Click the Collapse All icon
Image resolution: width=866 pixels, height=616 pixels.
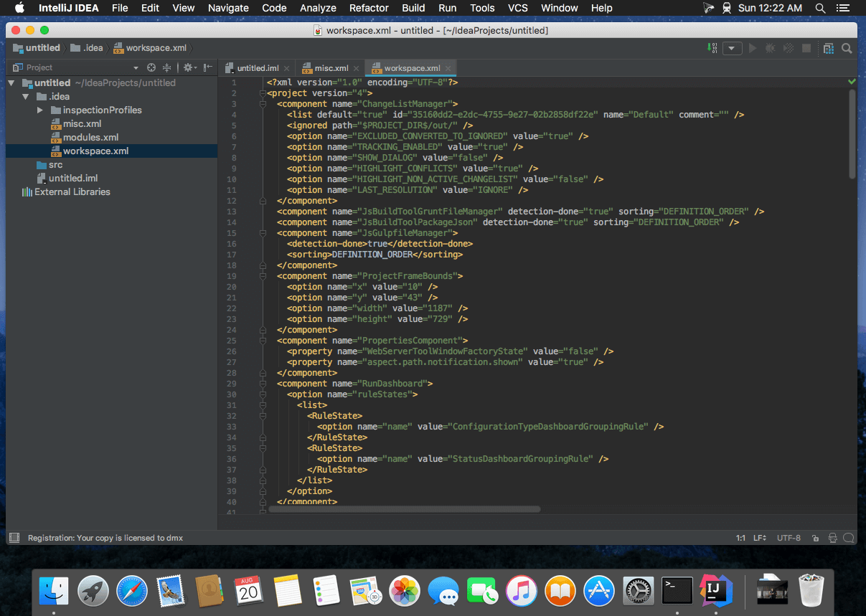tap(166, 67)
